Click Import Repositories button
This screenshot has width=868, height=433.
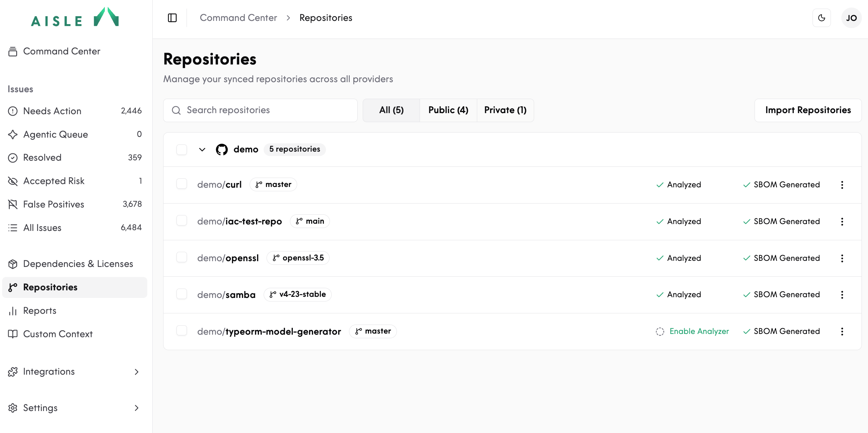(x=808, y=110)
